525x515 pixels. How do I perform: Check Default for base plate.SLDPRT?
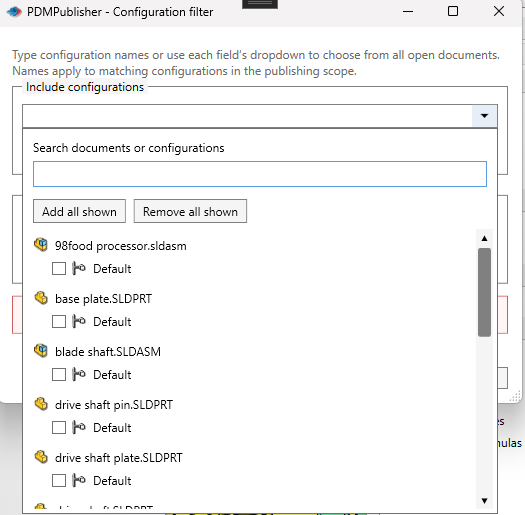pos(59,321)
